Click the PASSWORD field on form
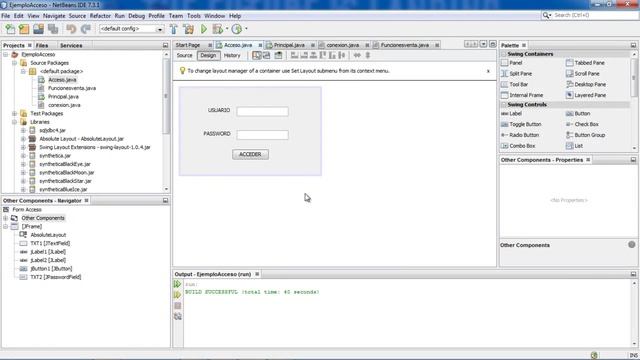 pos(262,135)
